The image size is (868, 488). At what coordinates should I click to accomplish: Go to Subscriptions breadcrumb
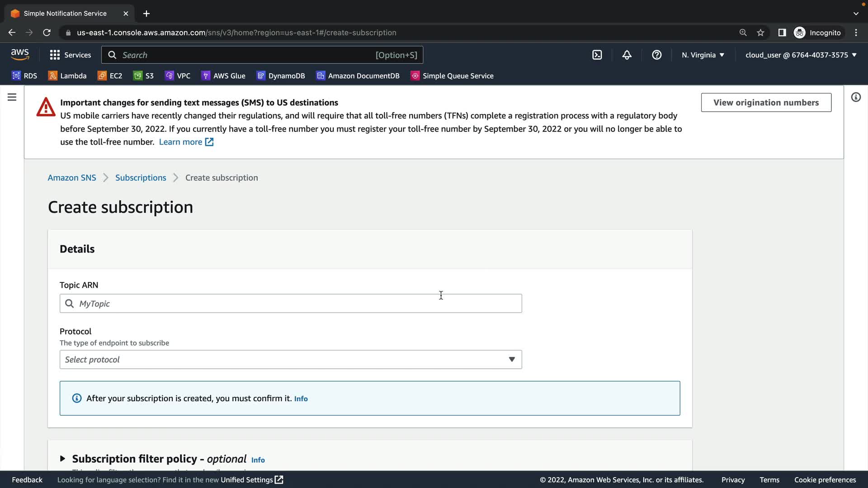[x=141, y=178]
